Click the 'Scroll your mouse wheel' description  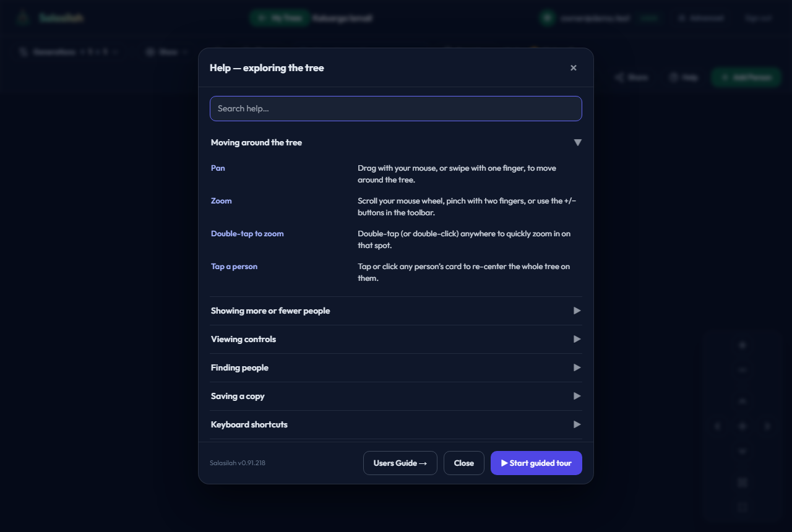pyautogui.click(x=467, y=207)
